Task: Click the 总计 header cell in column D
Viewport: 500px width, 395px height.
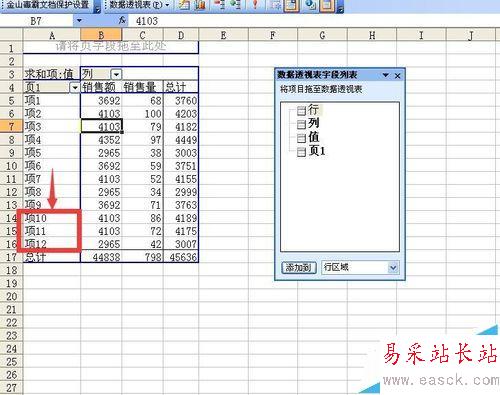Action: [181, 87]
